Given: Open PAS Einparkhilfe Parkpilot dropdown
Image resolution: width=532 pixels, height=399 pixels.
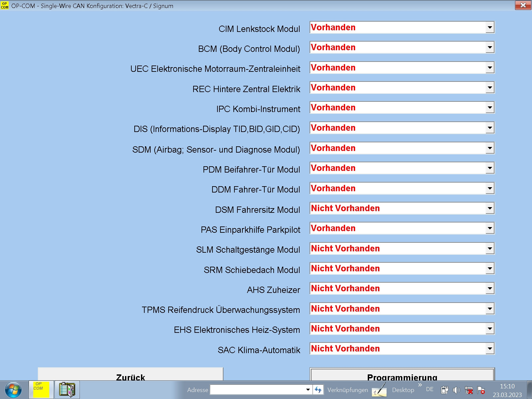Looking at the screenshot, I should point(490,228).
